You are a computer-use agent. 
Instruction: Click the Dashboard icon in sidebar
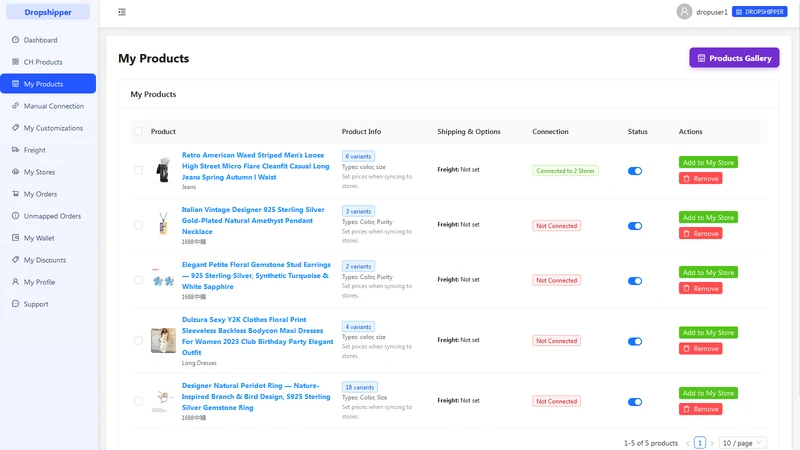15,40
